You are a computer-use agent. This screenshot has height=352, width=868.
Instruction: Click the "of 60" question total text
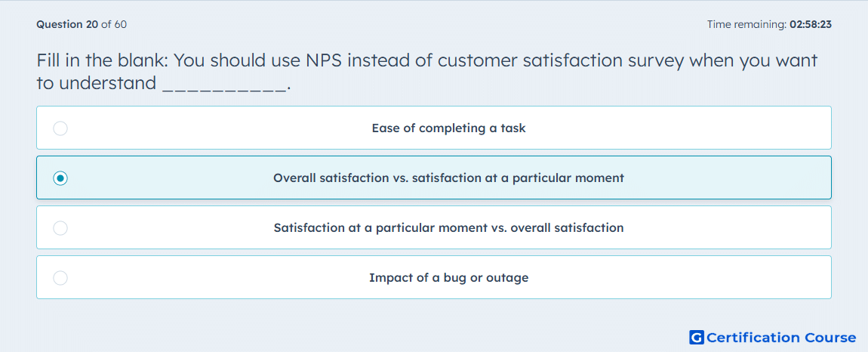(x=114, y=24)
